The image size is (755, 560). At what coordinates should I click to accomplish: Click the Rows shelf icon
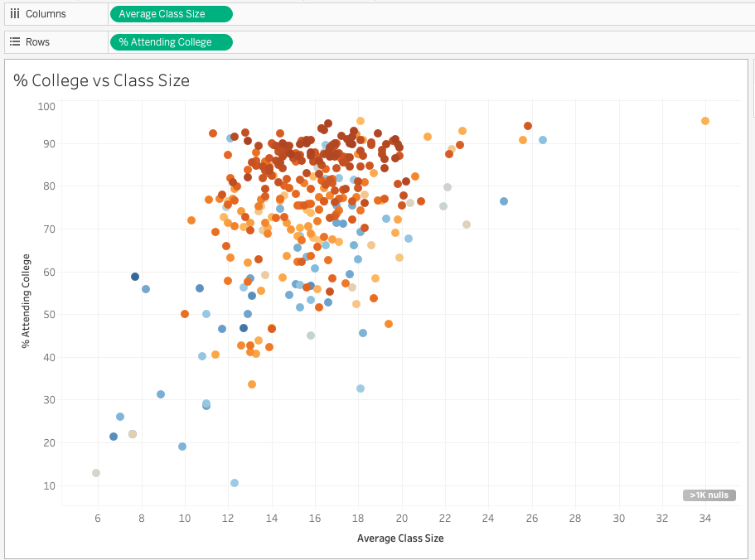coord(15,42)
